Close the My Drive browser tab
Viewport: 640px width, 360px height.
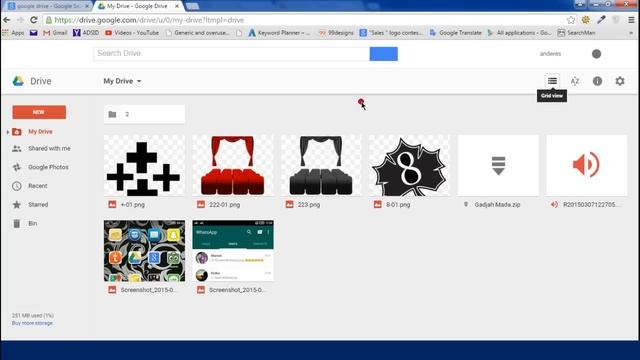pos(177,6)
